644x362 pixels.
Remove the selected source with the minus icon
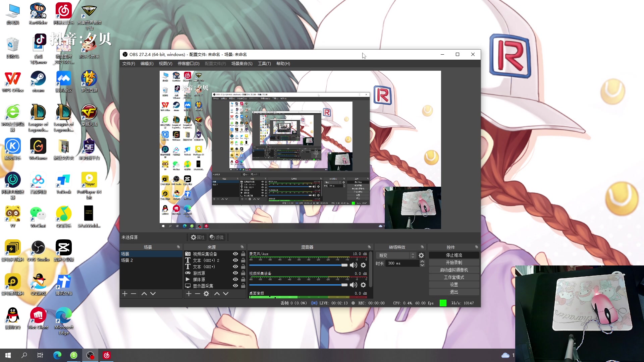(198, 294)
